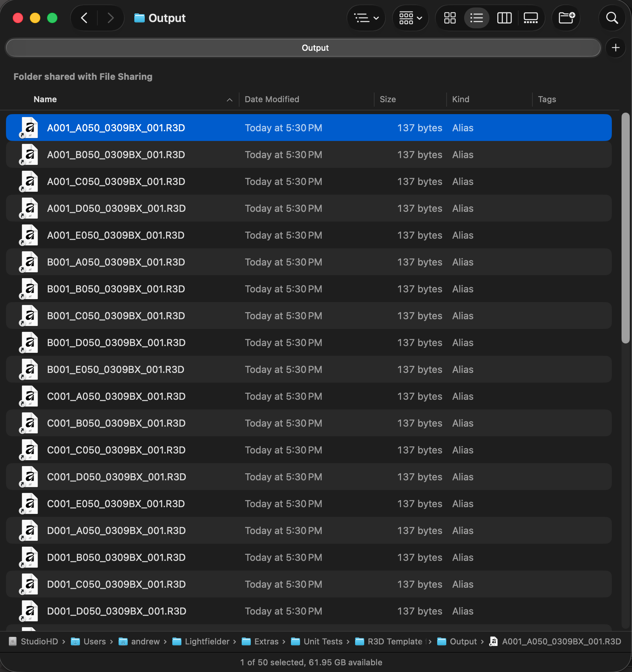The width and height of the screenshot is (632, 672).
Task: Select alias icon for A001_B050_0309BX_001.R3D
Action: click(29, 154)
